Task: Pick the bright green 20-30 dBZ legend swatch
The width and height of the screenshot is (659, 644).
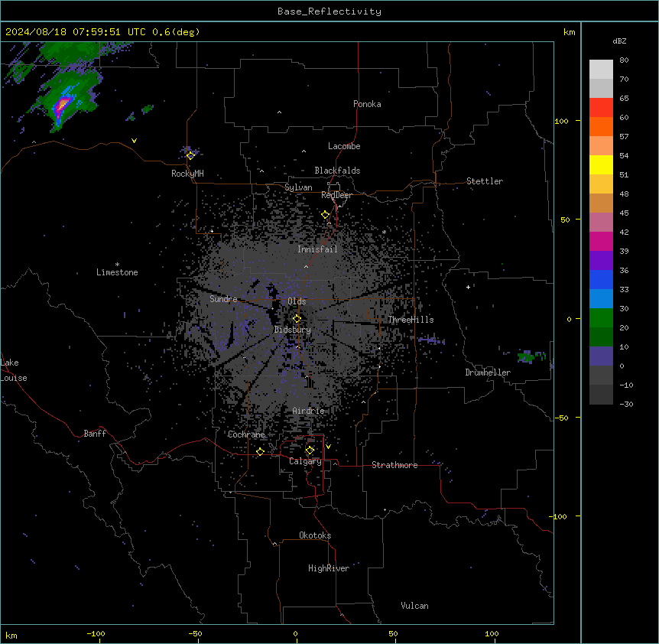Action: (601, 318)
